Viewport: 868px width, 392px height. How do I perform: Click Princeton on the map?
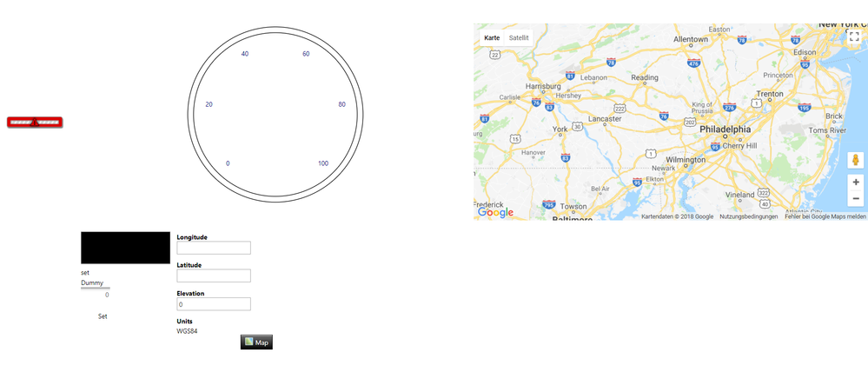tap(778, 75)
